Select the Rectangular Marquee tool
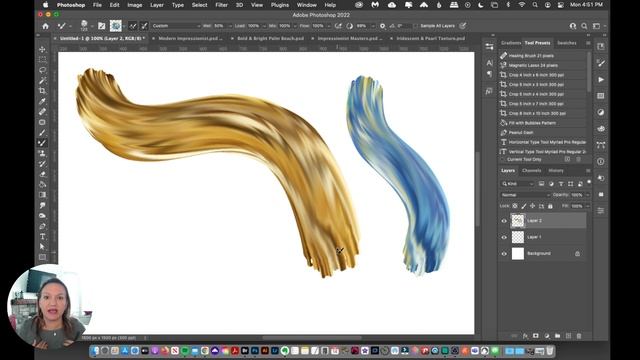 pyautogui.click(x=42, y=60)
